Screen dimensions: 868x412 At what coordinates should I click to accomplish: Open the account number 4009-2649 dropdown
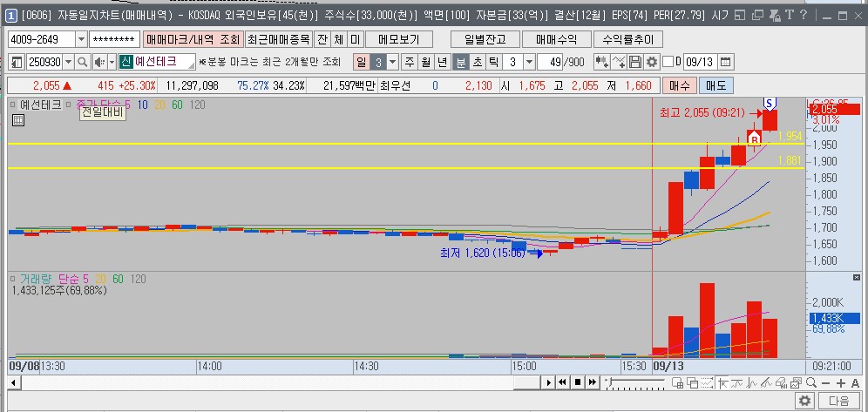81,40
